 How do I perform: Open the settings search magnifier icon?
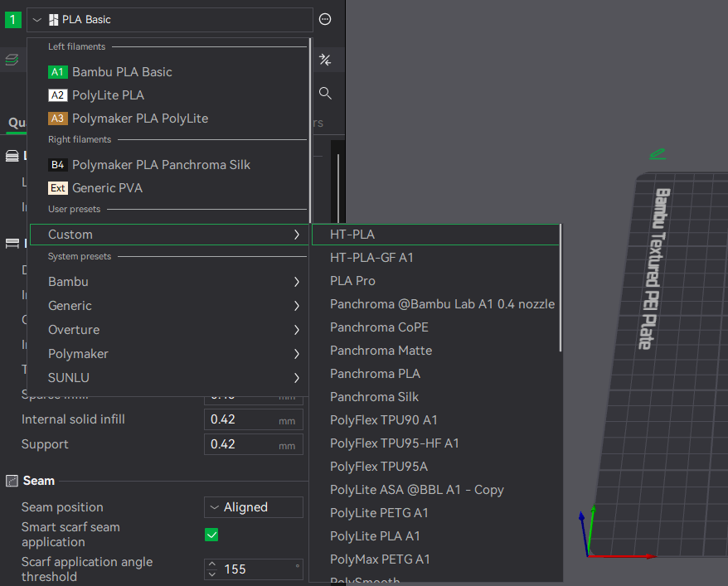[x=325, y=93]
